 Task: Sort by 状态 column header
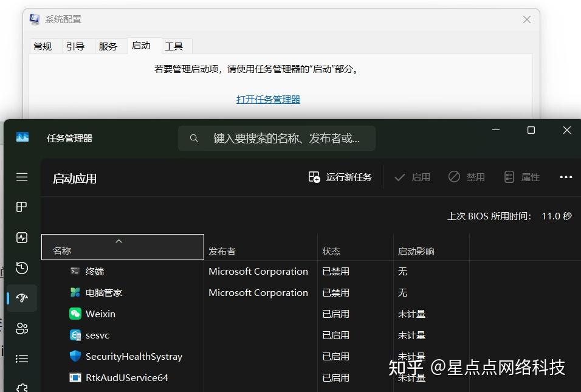click(356, 247)
